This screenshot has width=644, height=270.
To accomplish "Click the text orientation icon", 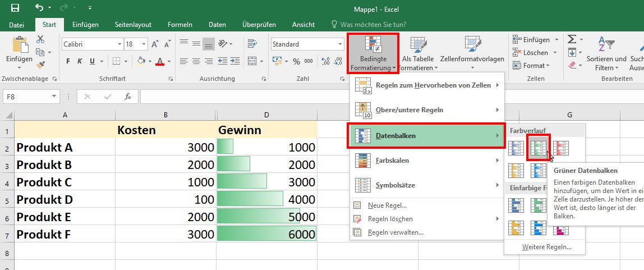I will (223, 44).
